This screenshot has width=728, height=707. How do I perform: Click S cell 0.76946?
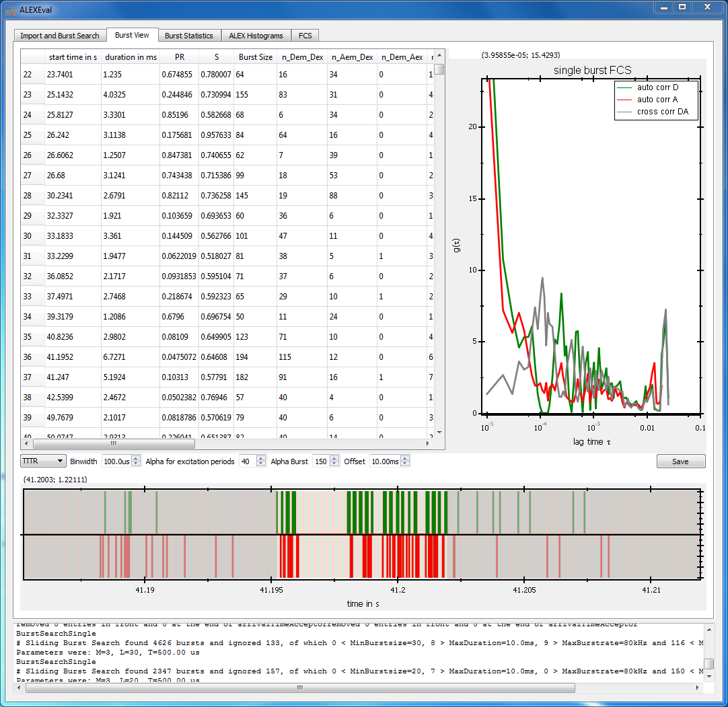(217, 398)
